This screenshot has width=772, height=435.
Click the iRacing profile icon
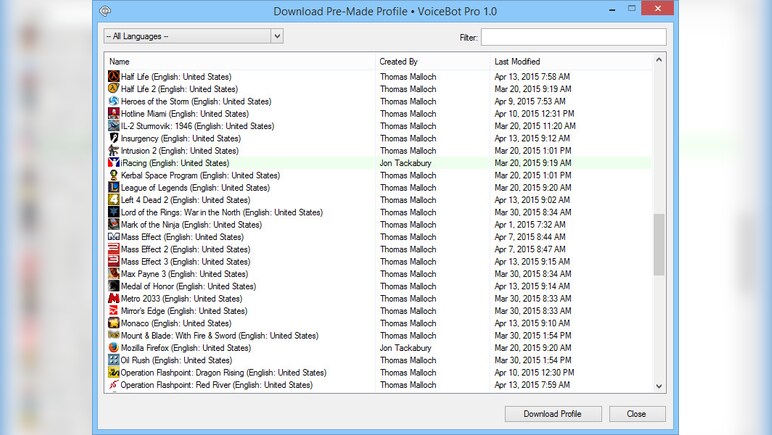(114, 162)
